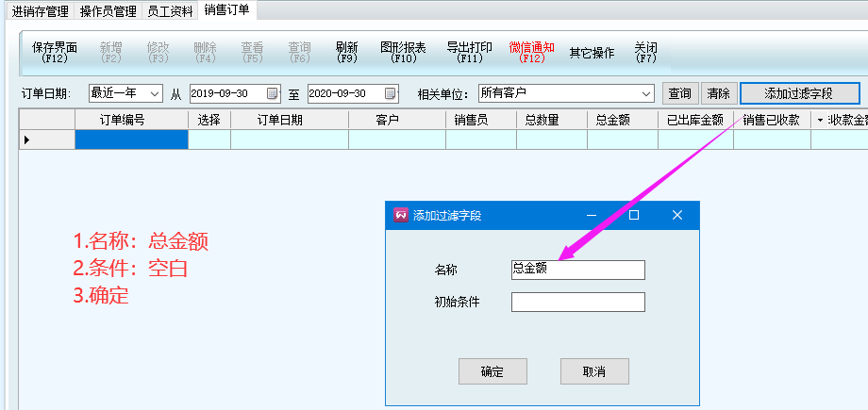Switch to the 员工资料 tab
Viewport: 868px width, 410px height.
pyautogui.click(x=170, y=11)
